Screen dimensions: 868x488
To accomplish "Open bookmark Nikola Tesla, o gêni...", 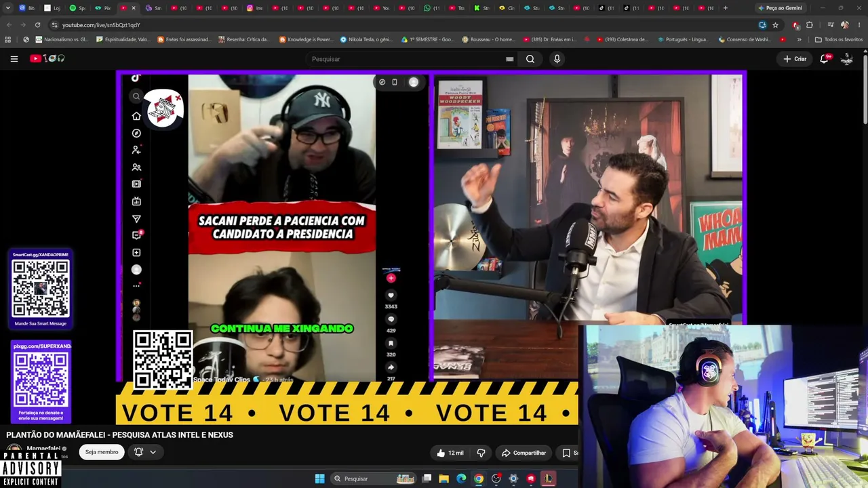I will 366,39.
